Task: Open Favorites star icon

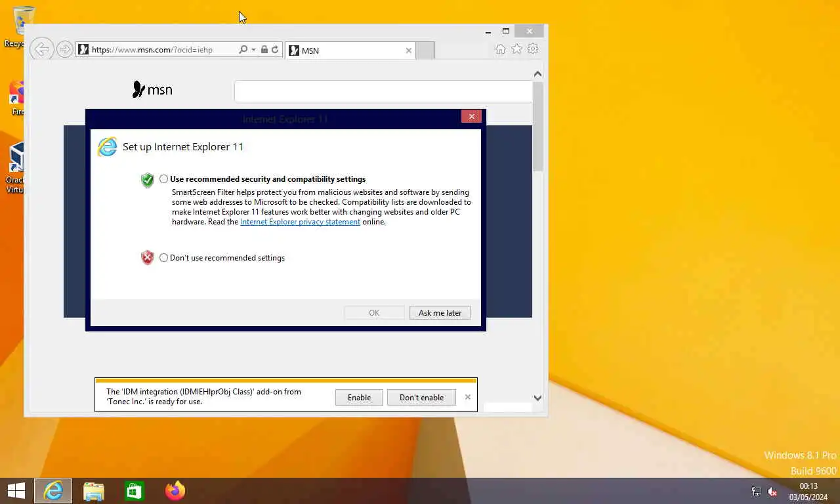Action: tap(517, 49)
